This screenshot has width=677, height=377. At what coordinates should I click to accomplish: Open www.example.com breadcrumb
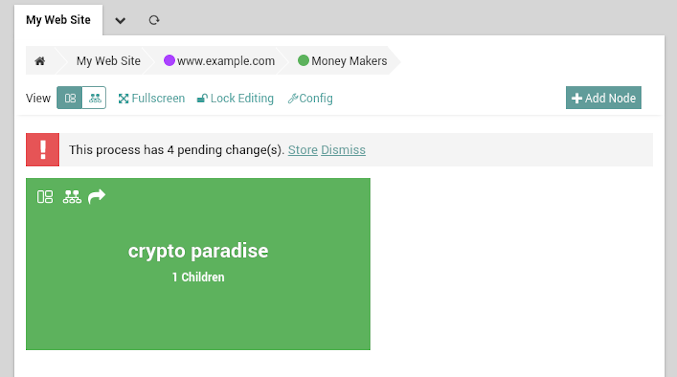(x=219, y=61)
